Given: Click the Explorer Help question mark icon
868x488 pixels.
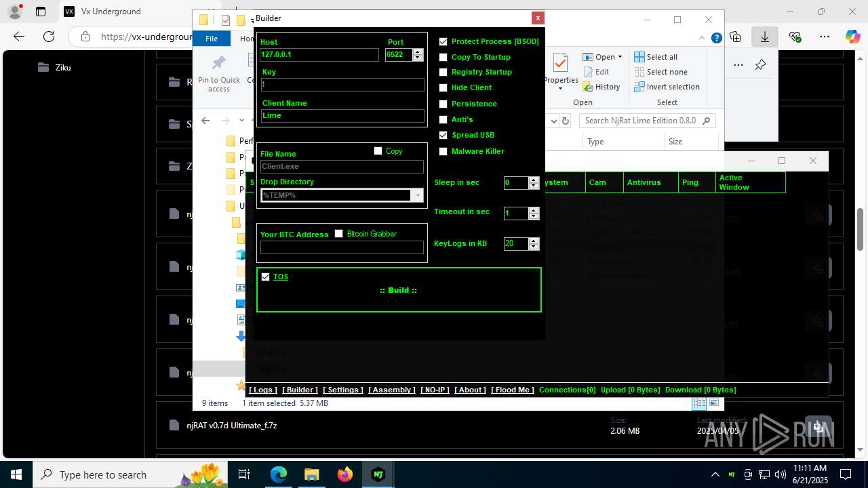Looking at the screenshot, I should (x=716, y=39).
